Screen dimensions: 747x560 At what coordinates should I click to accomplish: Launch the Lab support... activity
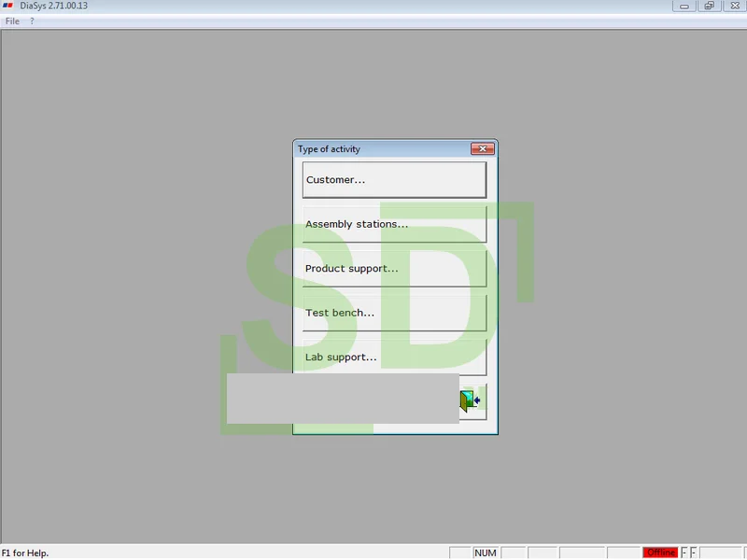click(x=394, y=357)
